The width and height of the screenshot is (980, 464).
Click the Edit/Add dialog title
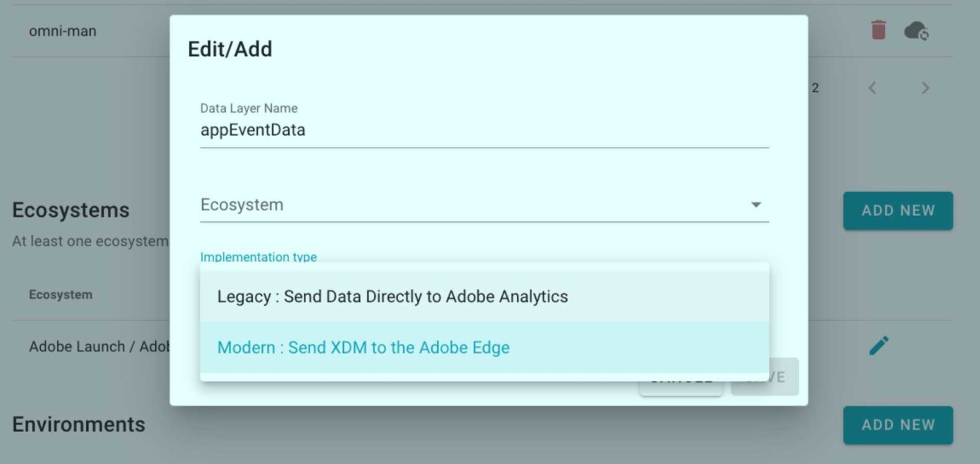click(x=230, y=49)
